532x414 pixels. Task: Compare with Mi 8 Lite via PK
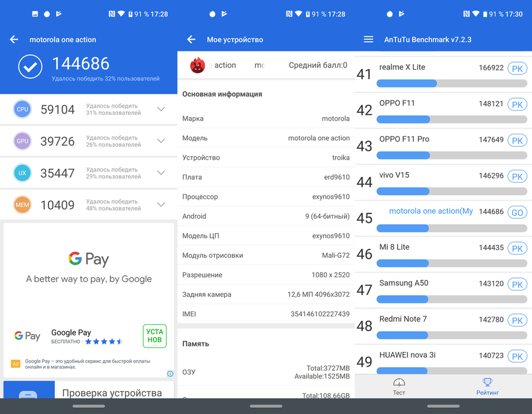(x=517, y=248)
